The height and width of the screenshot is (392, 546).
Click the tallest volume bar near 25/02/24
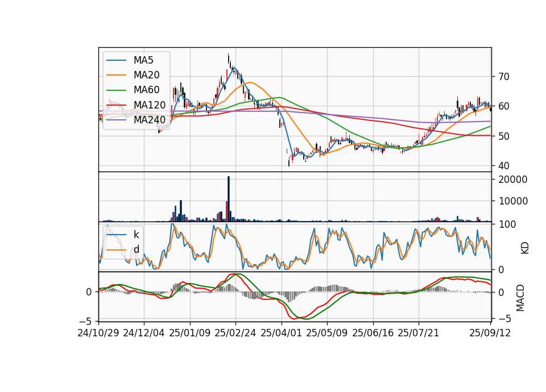tap(229, 199)
